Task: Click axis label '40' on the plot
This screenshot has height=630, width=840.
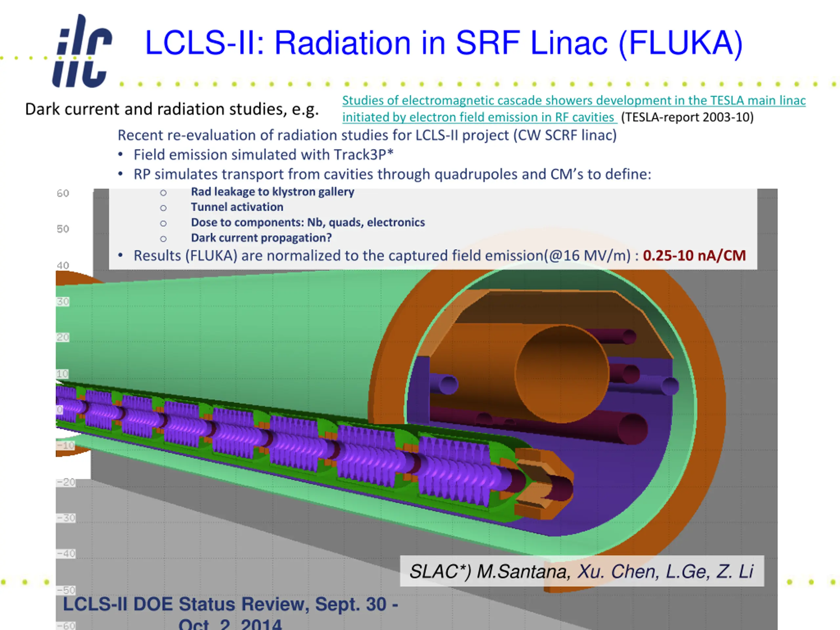Action: click(63, 265)
